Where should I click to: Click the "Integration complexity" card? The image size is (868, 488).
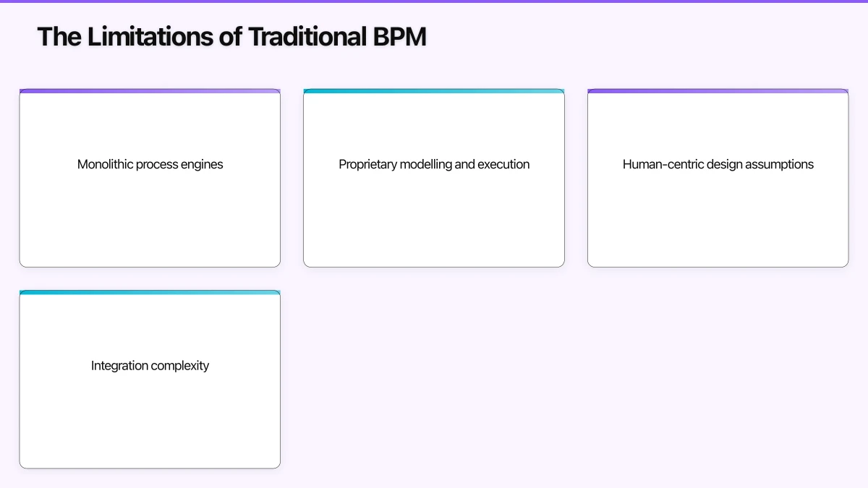pos(150,380)
